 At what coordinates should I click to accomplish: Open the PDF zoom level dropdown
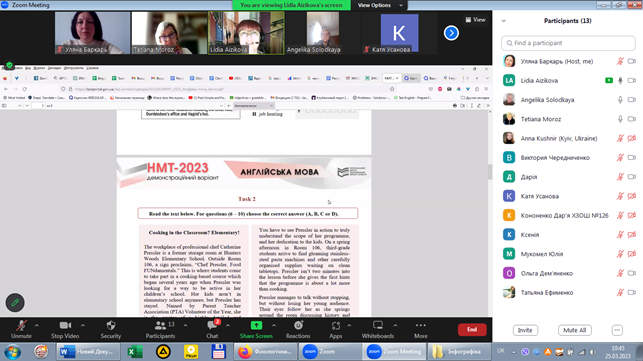pyautogui.click(x=253, y=105)
